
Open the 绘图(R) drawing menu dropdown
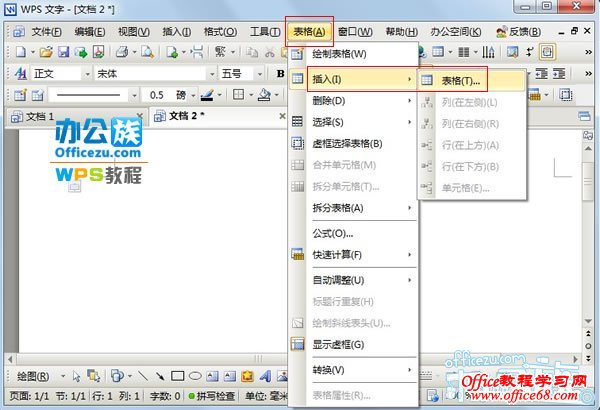(x=63, y=377)
